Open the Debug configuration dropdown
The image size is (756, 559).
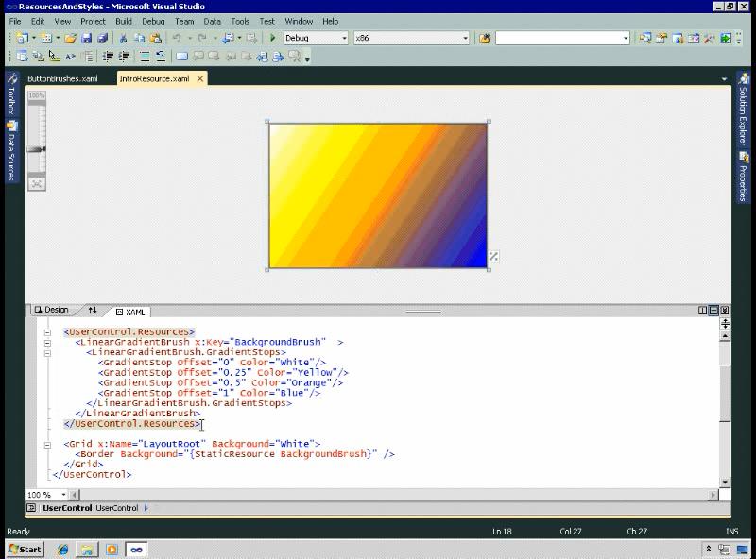[344, 38]
